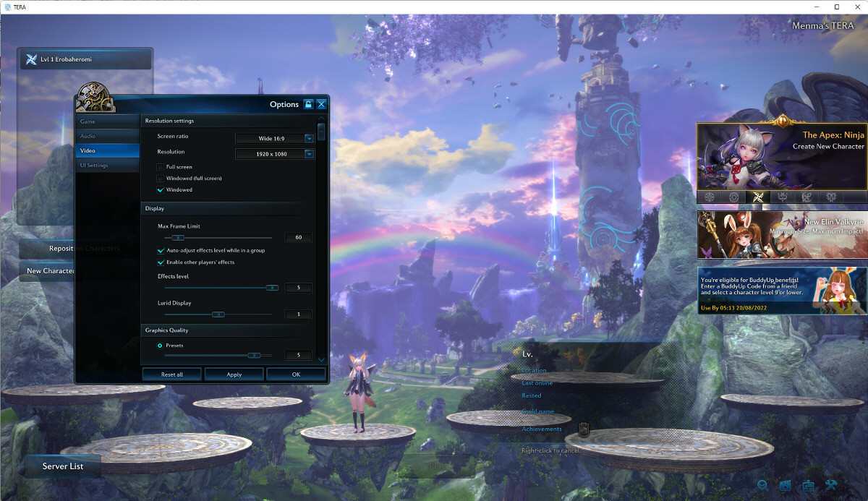Switch to the Game options tab

108,121
